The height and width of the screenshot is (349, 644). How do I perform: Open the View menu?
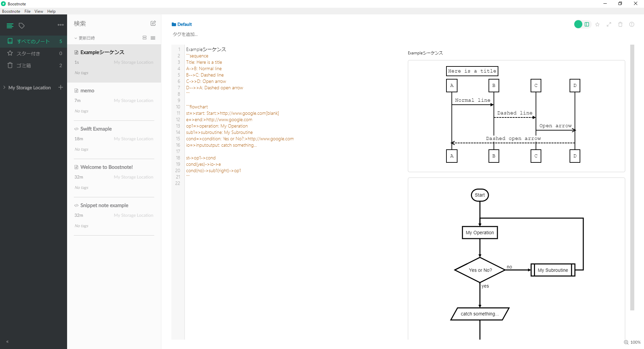39,11
